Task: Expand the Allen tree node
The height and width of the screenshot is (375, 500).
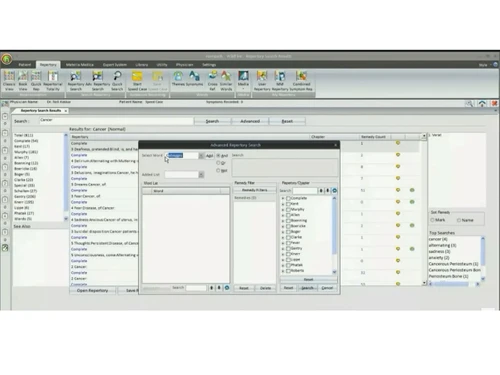Action: 283,215
